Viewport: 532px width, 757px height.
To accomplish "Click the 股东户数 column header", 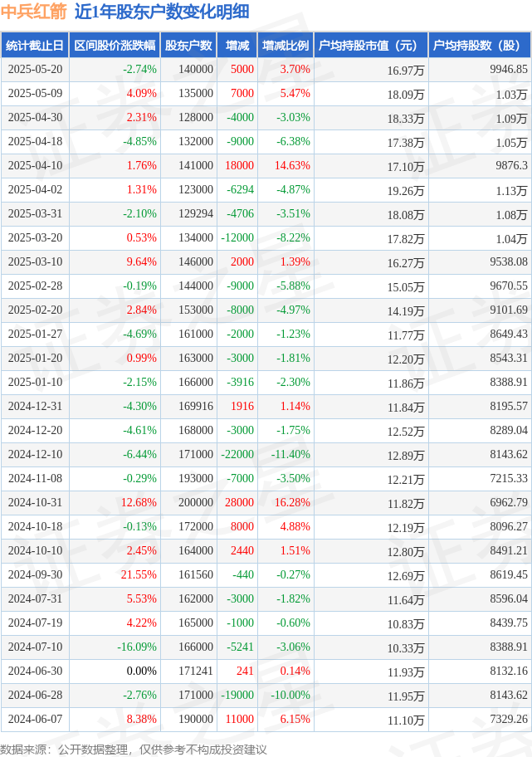I will pyautogui.click(x=188, y=46).
